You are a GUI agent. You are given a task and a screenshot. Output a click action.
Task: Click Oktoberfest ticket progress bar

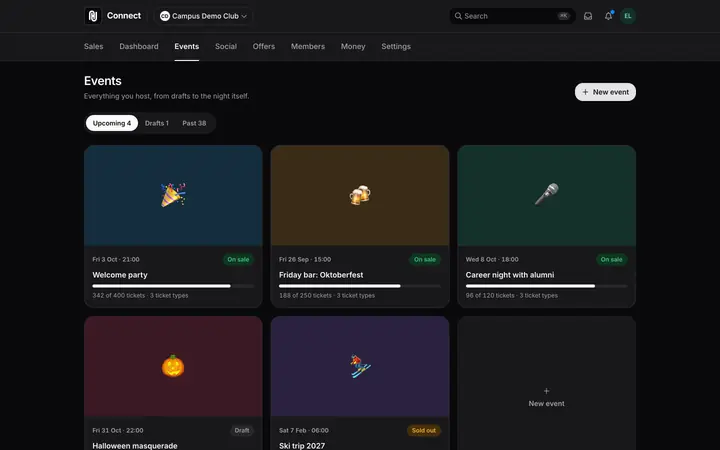360,286
